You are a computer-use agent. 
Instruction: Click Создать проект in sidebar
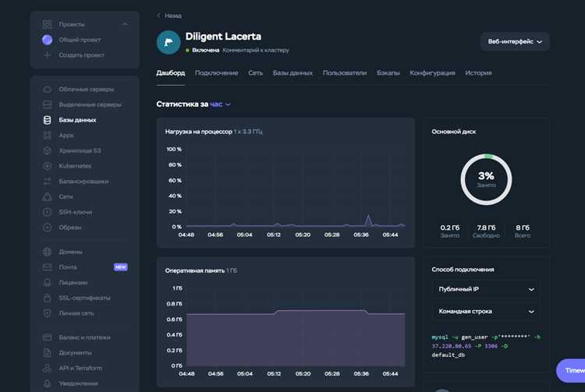click(81, 55)
